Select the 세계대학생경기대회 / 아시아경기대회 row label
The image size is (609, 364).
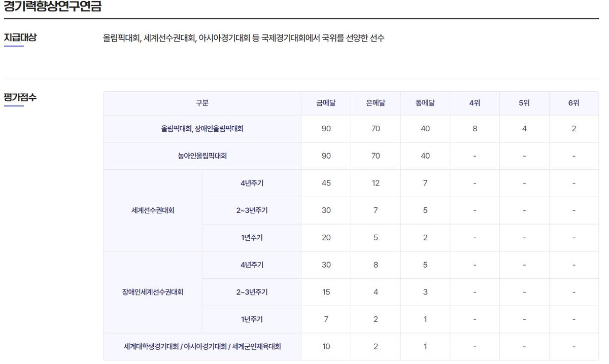pyautogui.click(x=202, y=347)
